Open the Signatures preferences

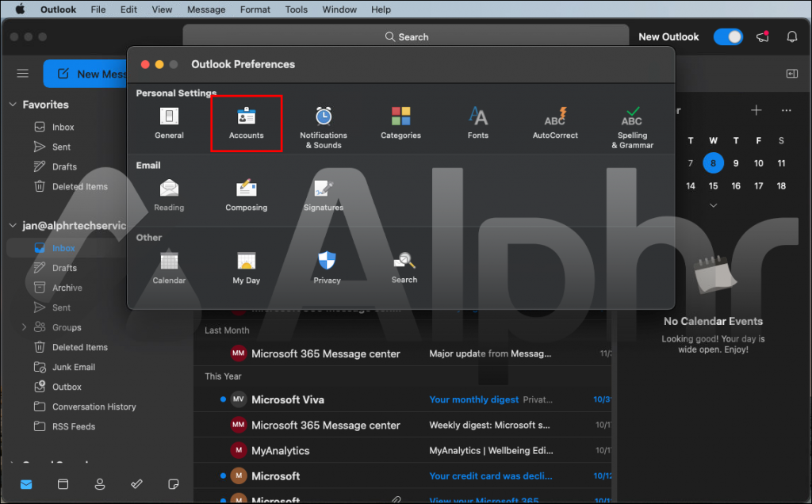tap(323, 194)
